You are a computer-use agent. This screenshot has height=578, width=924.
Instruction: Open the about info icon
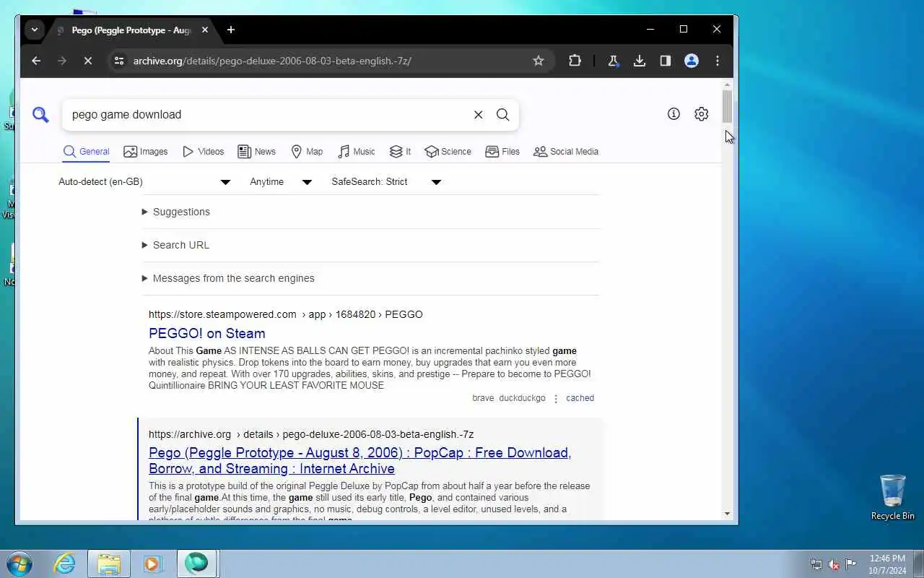[674, 113]
